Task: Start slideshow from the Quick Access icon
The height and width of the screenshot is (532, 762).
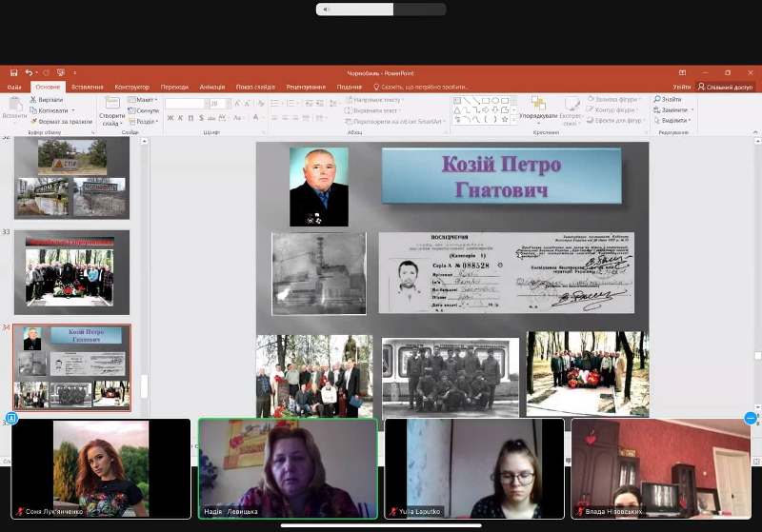Action: click(x=61, y=73)
